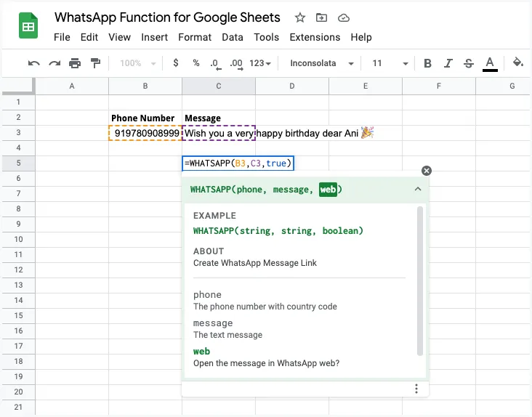Screen dimensions: 532x417
Task: Select cell B3 with the phone number
Action: click(x=145, y=133)
